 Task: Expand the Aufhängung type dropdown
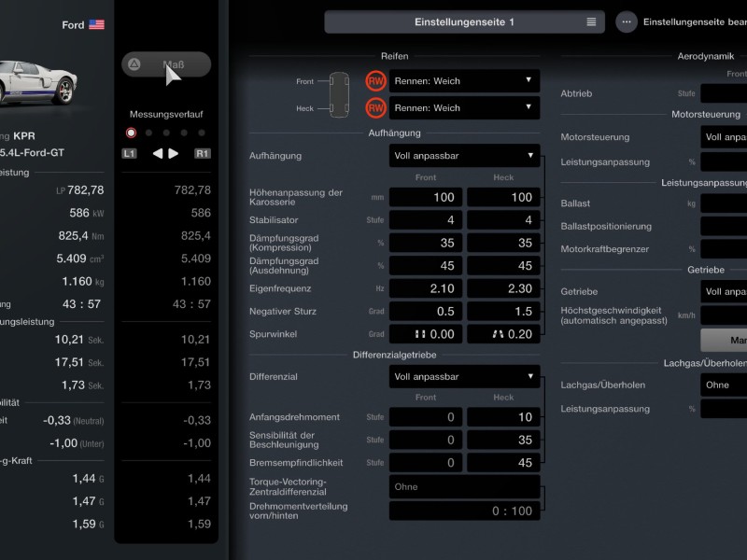pyautogui.click(x=464, y=156)
